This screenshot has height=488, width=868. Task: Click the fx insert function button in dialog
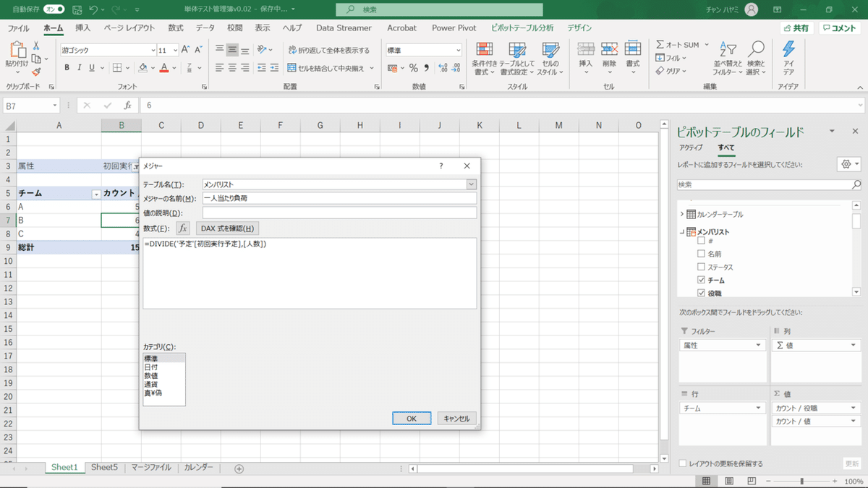tap(183, 228)
